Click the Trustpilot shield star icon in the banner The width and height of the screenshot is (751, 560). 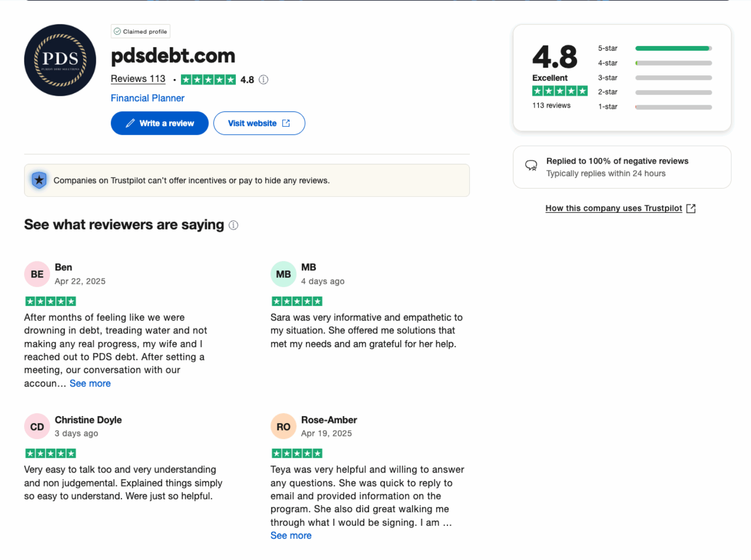click(39, 180)
